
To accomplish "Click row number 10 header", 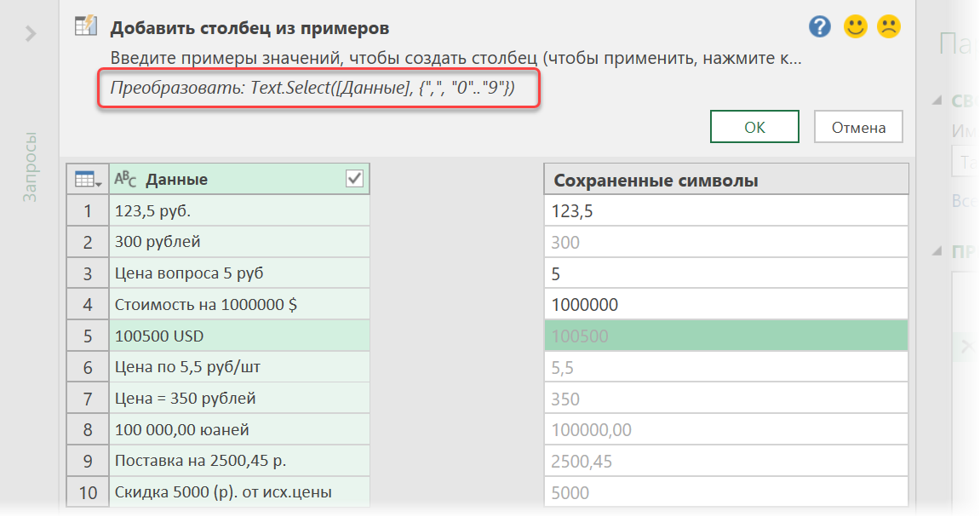I will [88, 491].
